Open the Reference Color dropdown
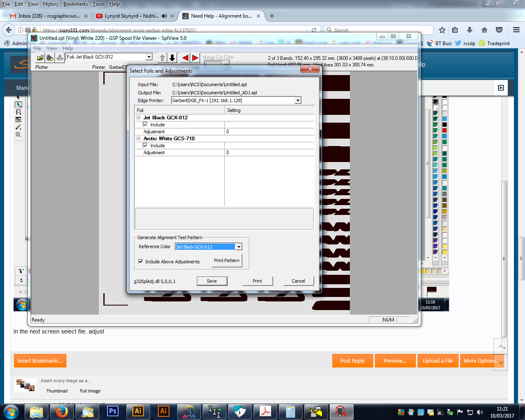Image resolution: width=525 pixels, height=420 pixels. click(x=239, y=247)
